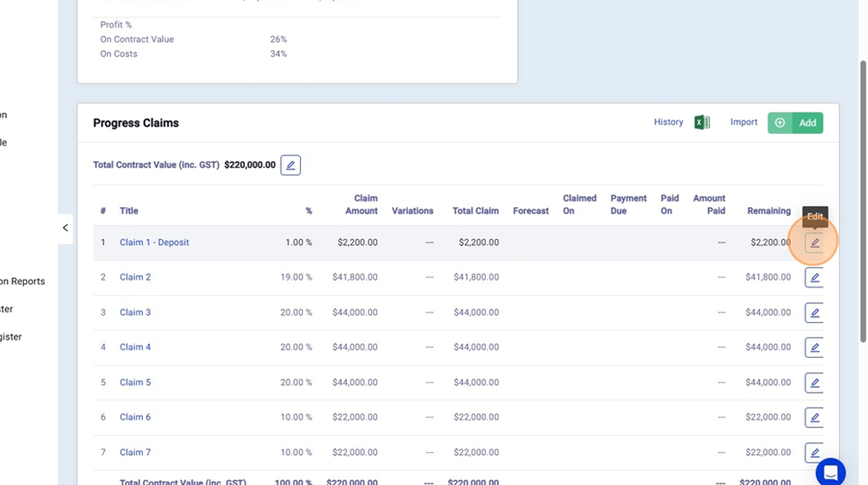Add a new progress claim

(796, 122)
